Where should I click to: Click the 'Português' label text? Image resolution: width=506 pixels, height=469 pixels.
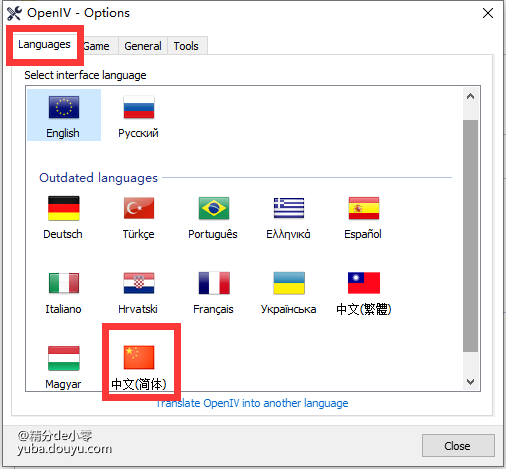[x=213, y=234]
